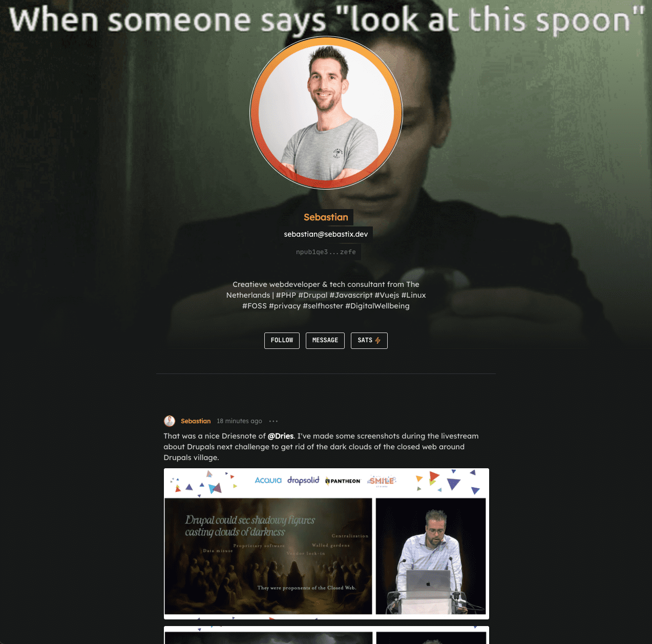652x644 pixels.
Task: Click the Acquia logo in screenshot
Action: point(268,480)
